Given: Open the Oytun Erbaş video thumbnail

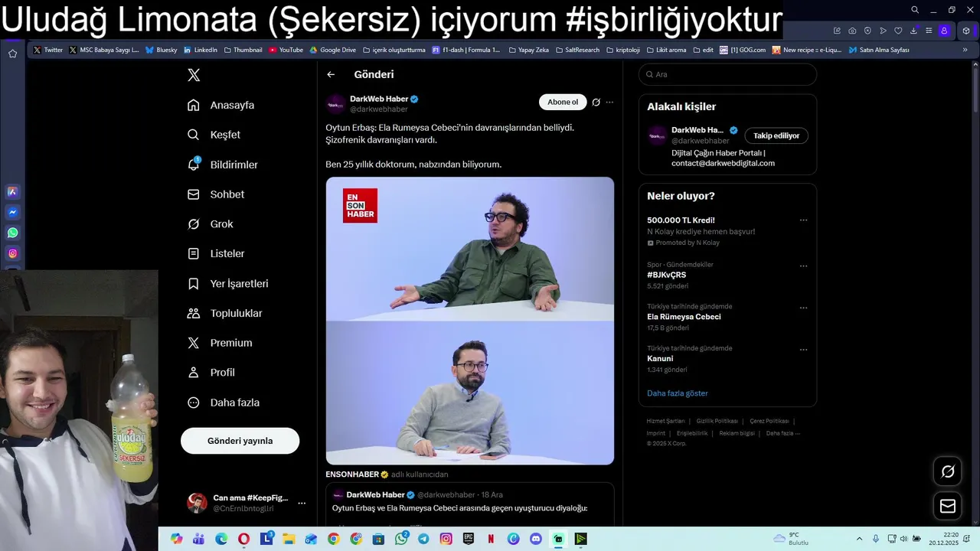Looking at the screenshot, I should (470, 321).
